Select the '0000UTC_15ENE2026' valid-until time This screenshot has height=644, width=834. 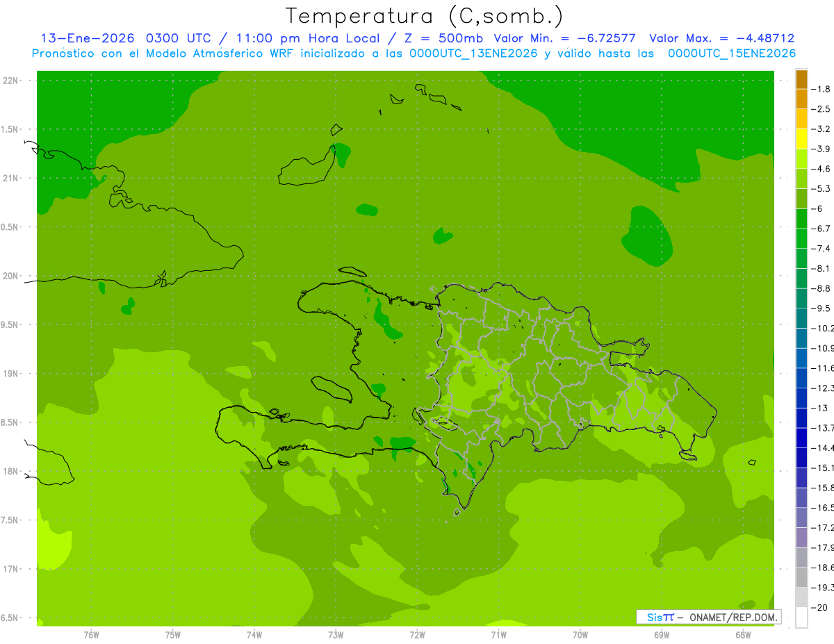(x=732, y=53)
